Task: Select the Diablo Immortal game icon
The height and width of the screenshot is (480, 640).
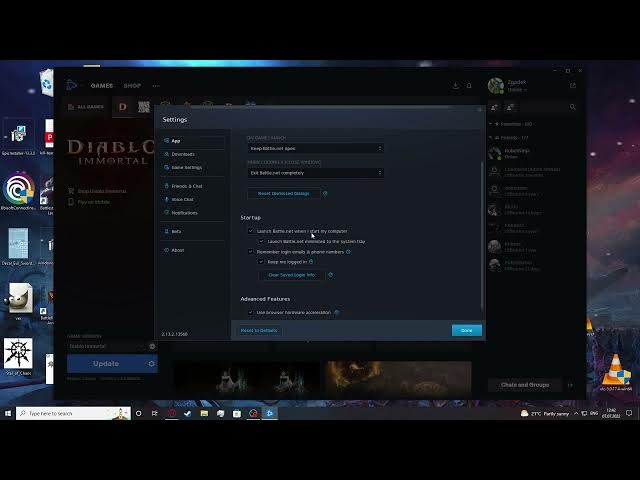Action: tap(122, 107)
